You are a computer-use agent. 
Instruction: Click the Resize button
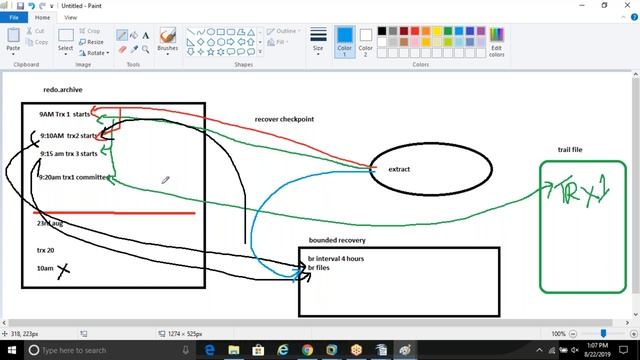coord(91,42)
